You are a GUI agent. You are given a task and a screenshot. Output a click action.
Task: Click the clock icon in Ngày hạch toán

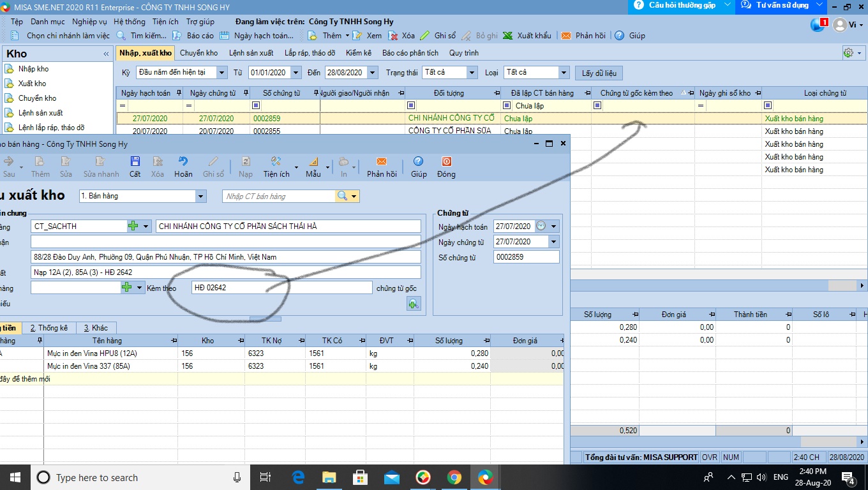tap(541, 226)
